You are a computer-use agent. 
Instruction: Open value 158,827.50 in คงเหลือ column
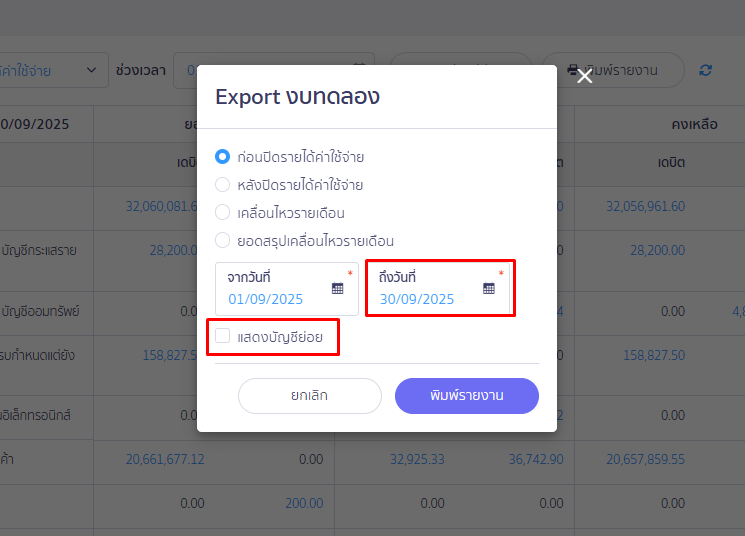pos(654,355)
